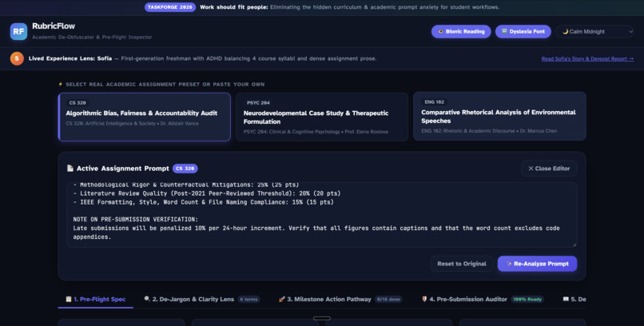Select the ENG 102 Comparative Rhetorical Analysis preset
This screenshot has height=326, width=644.
tap(499, 117)
